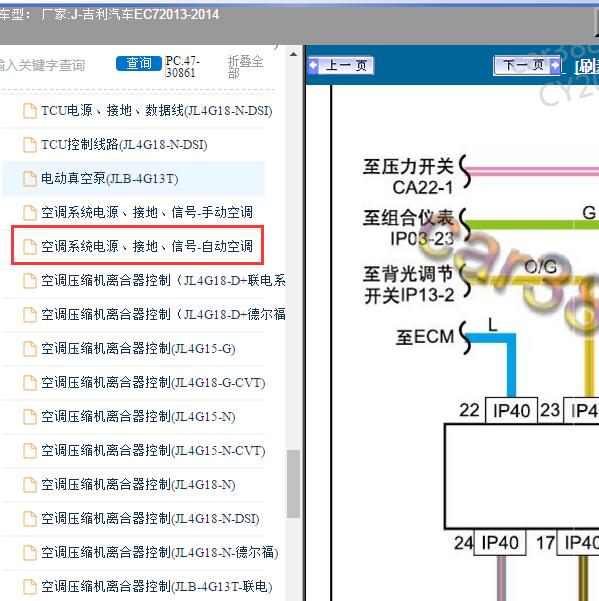The width and height of the screenshot is (599, 601).
Task: Open 空调压缩机离合器控制(JL4G15-N) item
Action: tap(138, 416)
